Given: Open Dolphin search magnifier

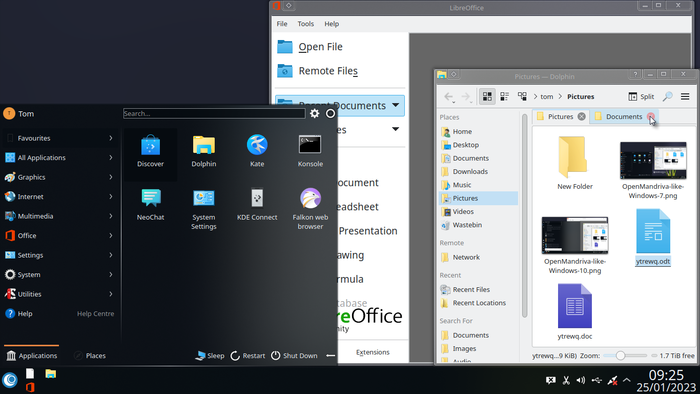Looking at the screenshot, I should (x=667, y=96).
